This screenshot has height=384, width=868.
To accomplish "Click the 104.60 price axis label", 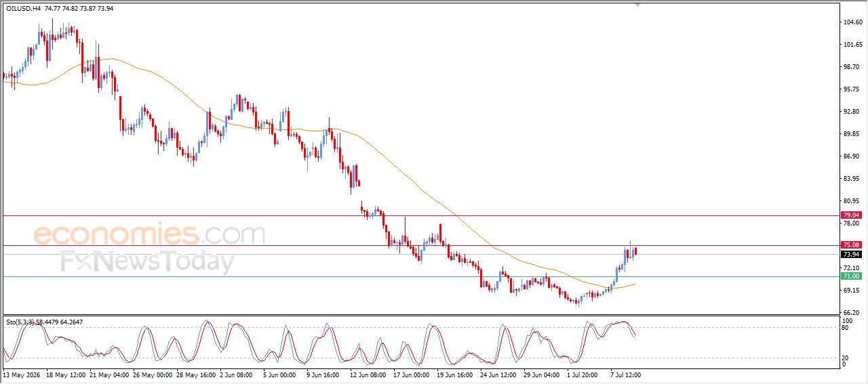I will pyautogui.click(x=852, y=22).
